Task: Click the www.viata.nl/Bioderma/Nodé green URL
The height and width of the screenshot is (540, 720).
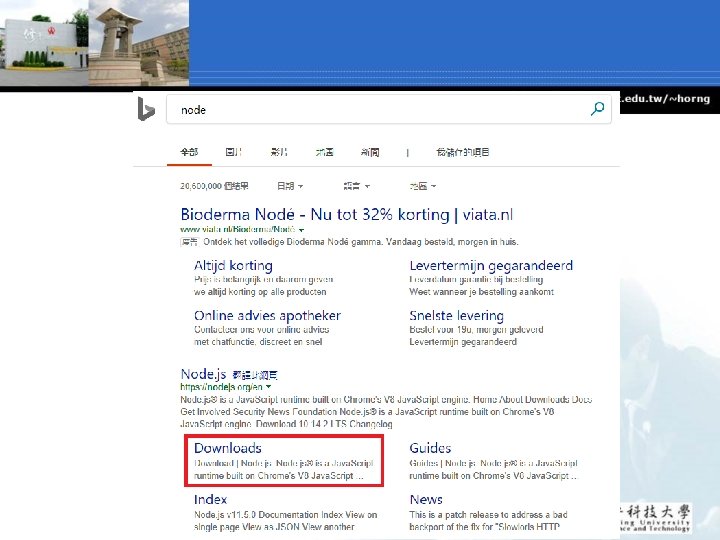Action: [238, 229]
